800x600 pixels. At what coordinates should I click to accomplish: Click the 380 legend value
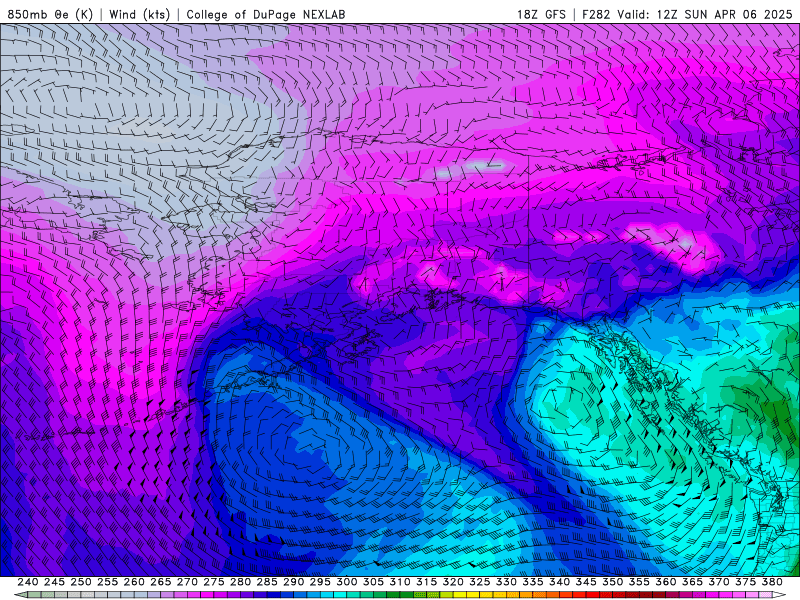click(x=772, y=582)
